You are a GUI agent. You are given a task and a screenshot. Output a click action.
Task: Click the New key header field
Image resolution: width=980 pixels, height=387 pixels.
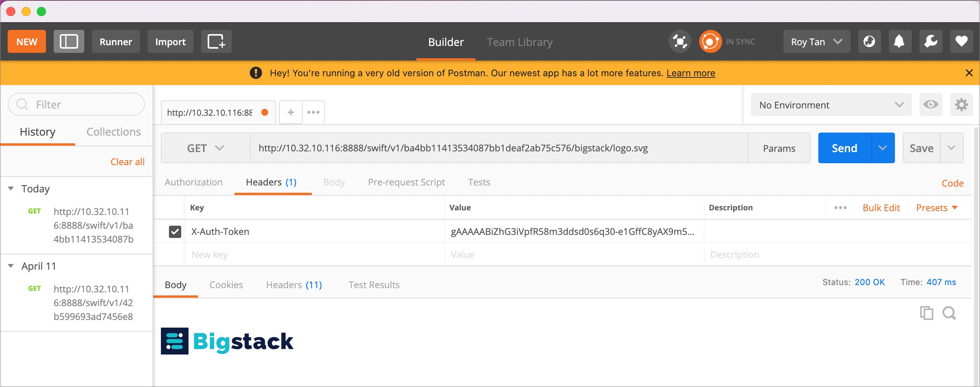pyautogui.click(x=315, y=254)
